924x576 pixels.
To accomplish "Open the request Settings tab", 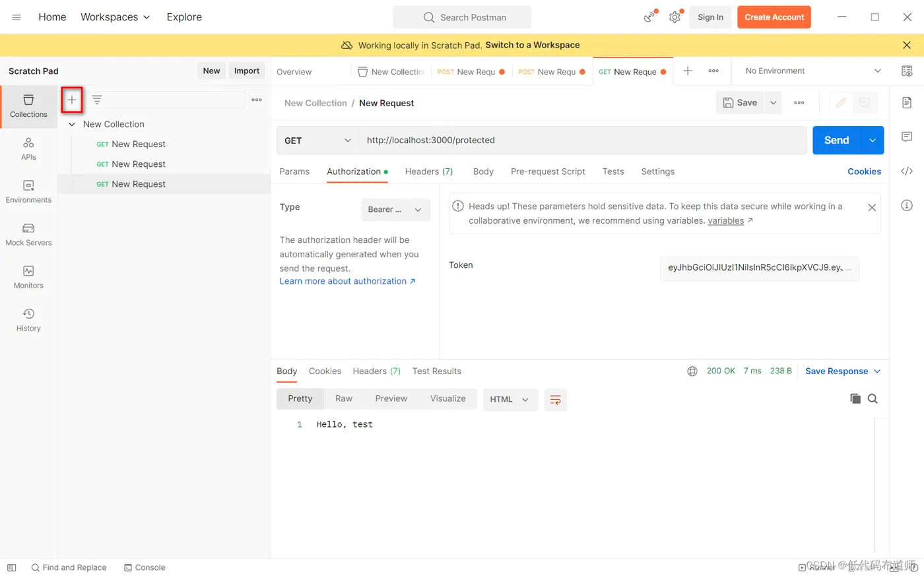I will [658, 172].
